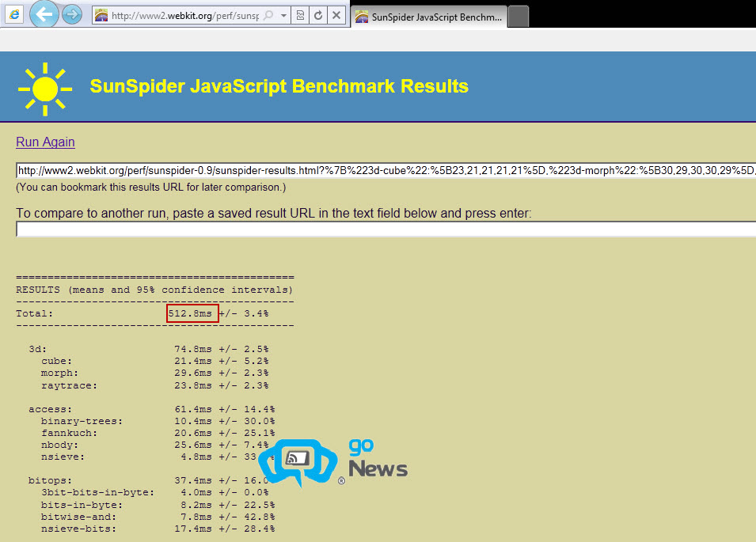Image resolution: width=756 pixels, height=542 pixels.
Task: Stop page loading with the X icon
Action: click(336, 15)
